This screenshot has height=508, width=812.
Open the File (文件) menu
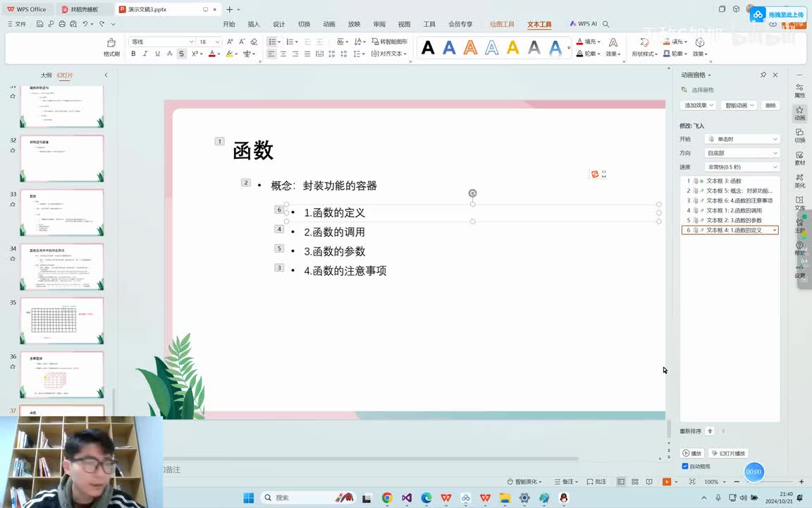(17, 24)
